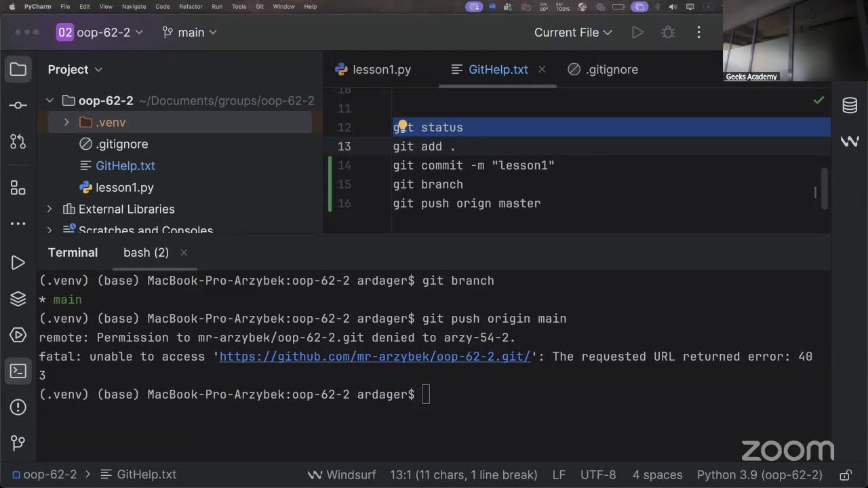
Task: Click the GitHub repository URL in terminal
Action: click(375, 357)
